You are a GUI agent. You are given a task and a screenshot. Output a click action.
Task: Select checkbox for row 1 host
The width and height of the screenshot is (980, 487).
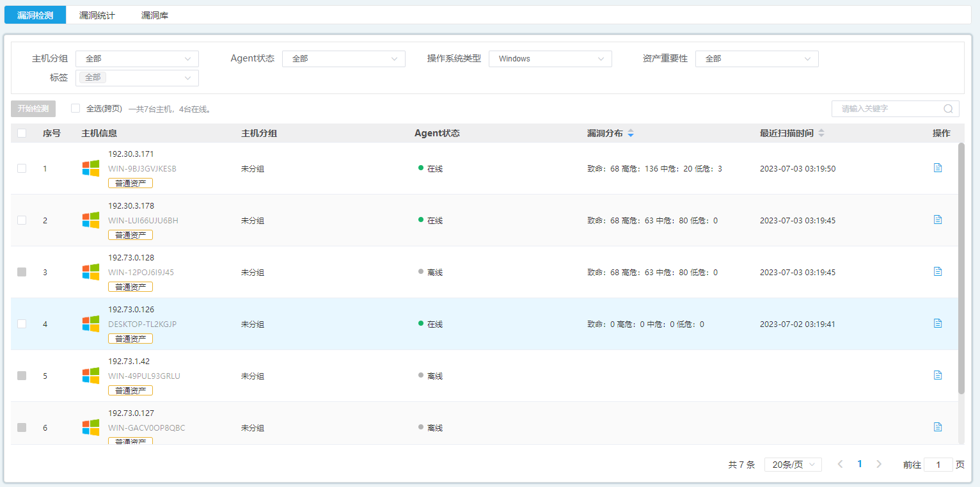(22, 168)
